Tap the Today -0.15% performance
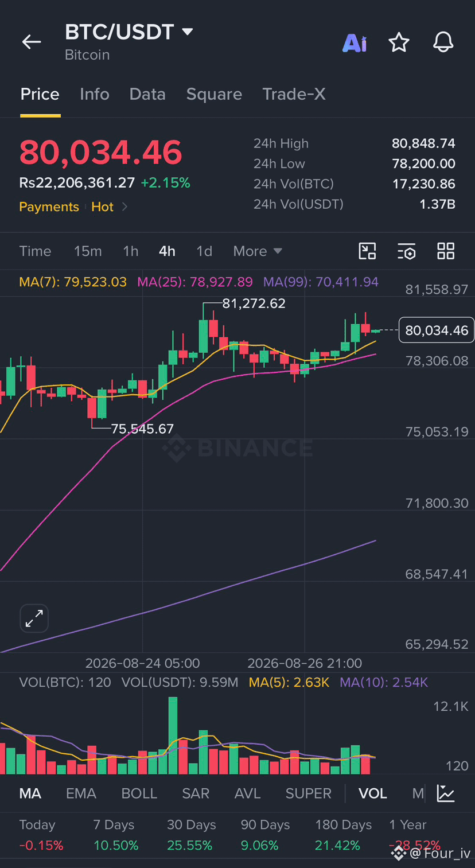The width and height of the screenshot is (475, 868). coord(41,835)
